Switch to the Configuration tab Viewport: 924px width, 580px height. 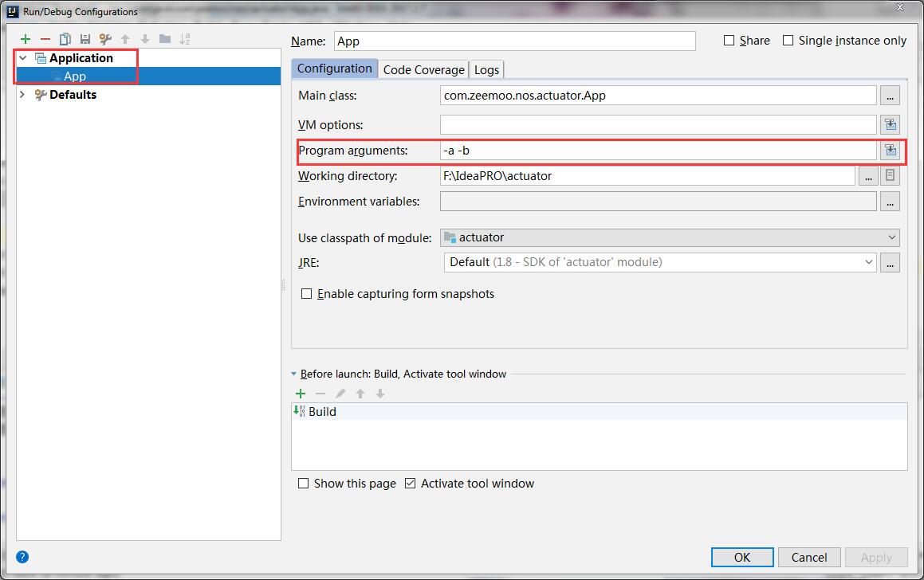(334, 69)
